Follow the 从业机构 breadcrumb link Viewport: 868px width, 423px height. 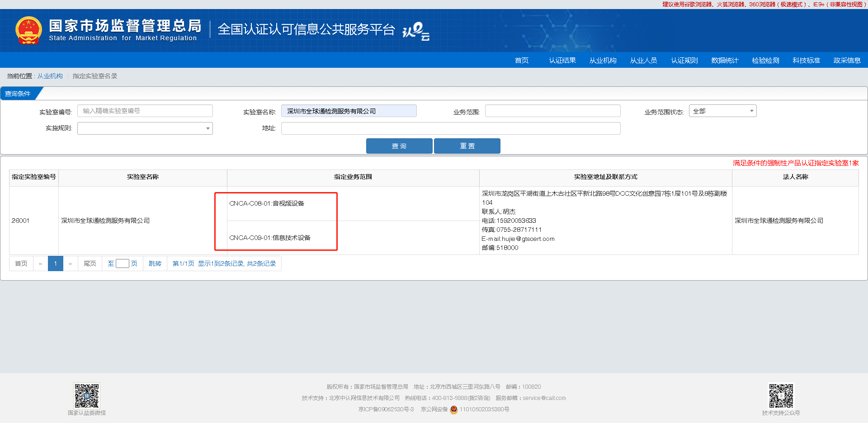[50, 76]
